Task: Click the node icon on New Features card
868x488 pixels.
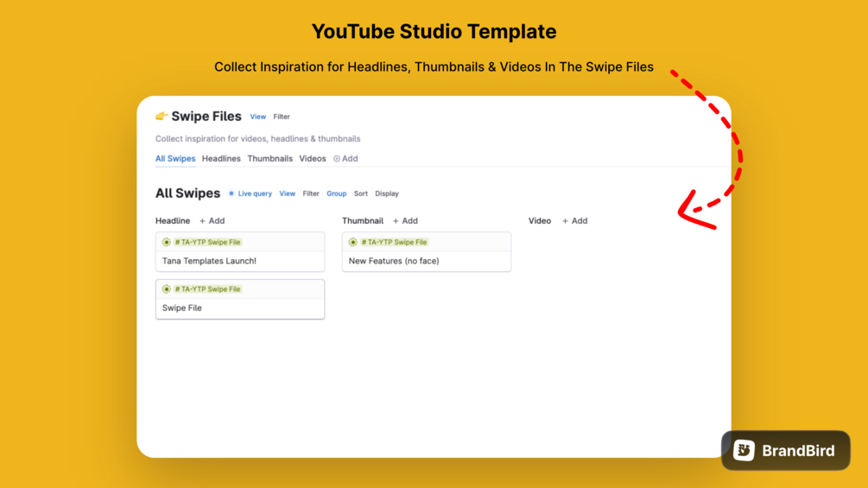Action: click(x=352, y=243)
